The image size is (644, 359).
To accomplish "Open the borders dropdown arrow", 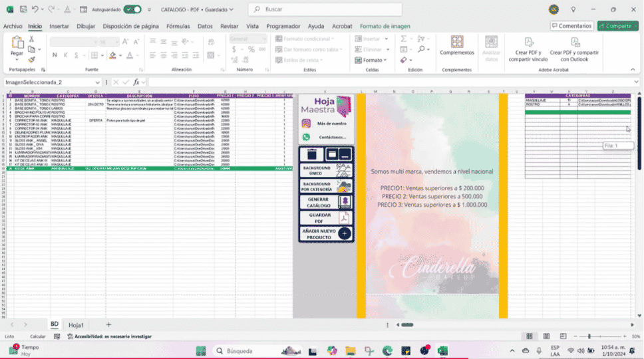I will click(102, 55).
